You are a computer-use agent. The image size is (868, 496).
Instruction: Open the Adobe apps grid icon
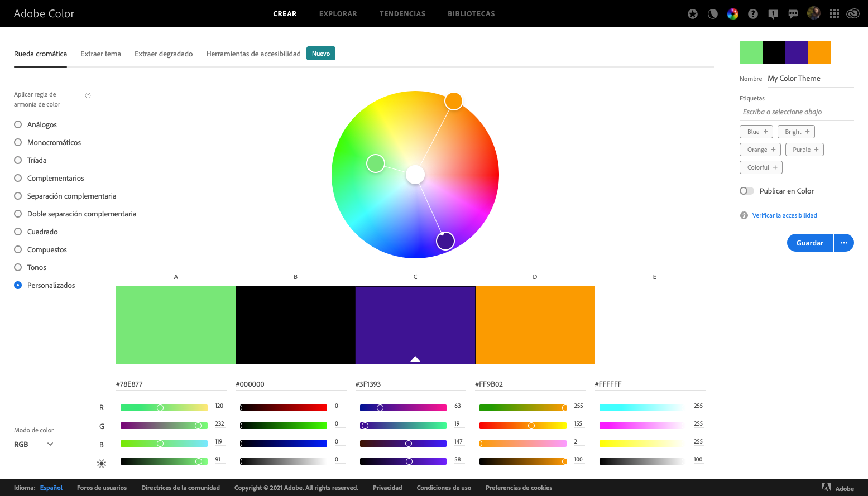pyautogui.click(x=834, y=13)
